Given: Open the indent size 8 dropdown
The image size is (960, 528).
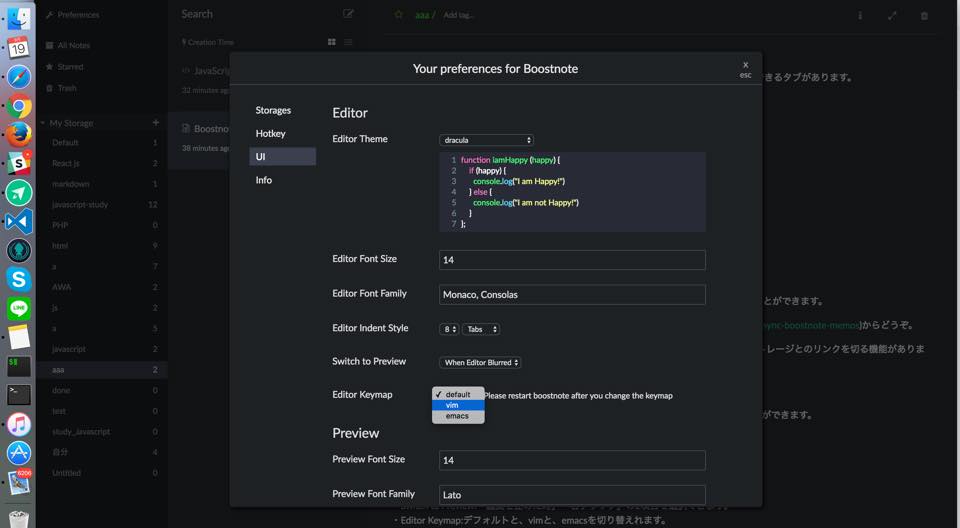Looking at the screenshot, I should click(x=449, y=330).
